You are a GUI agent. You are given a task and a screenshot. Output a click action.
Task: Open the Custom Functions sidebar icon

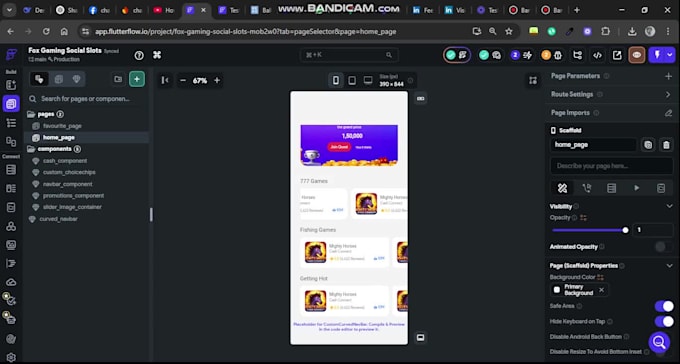point(11,263)
